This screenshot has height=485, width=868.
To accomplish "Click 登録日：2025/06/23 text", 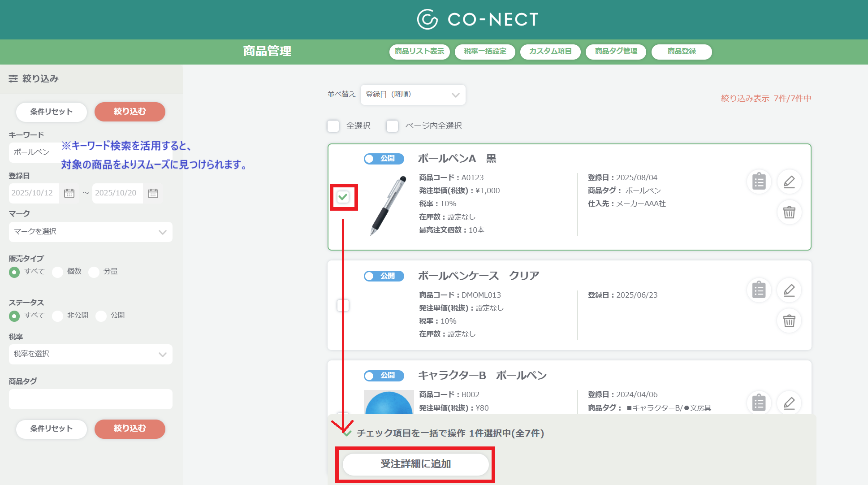I will click(622, 295).
